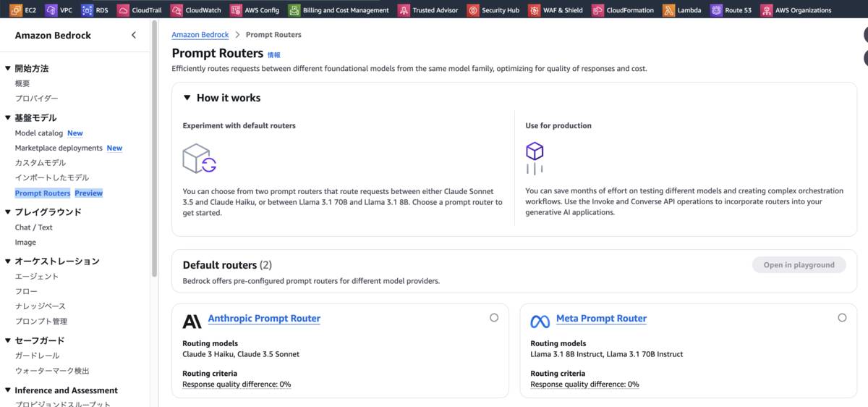
Task: Collapse the プレイグラウンド sidebar section
Action: (8, 212)
